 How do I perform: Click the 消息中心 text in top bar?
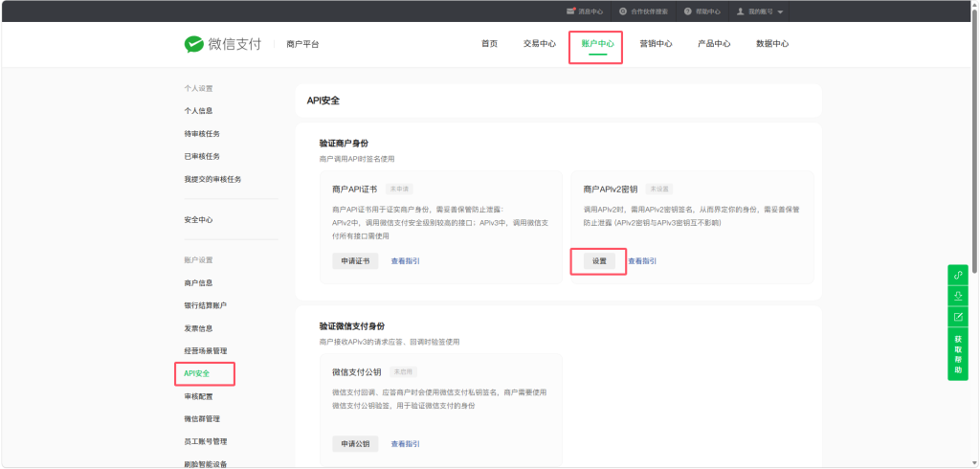tap(590, 11)
